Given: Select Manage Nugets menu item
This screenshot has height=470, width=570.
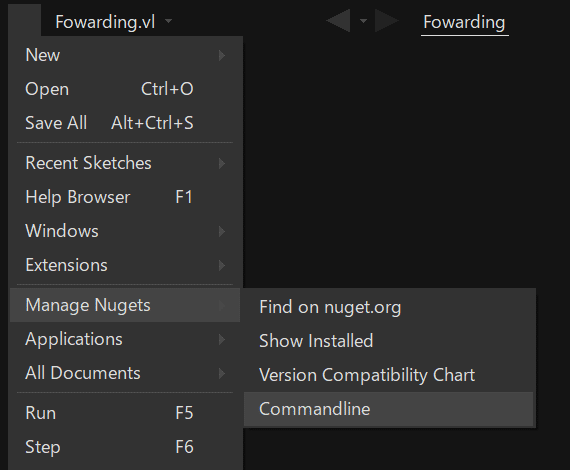Looking at the screenshot, I should (125, 305).
